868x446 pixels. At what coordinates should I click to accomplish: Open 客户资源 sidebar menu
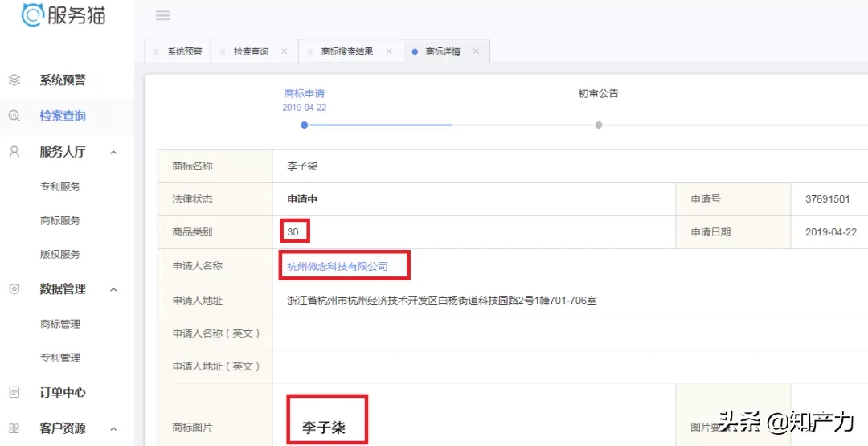coord(63,428)
